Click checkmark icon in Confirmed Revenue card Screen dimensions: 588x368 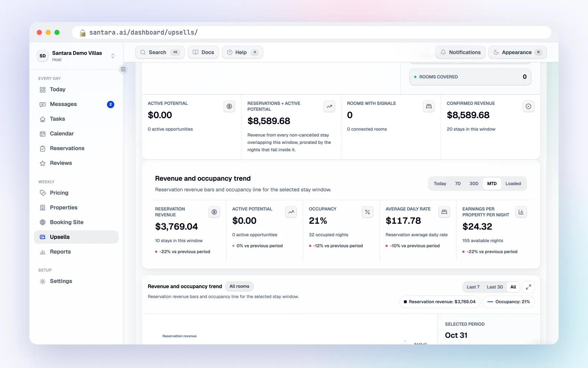click(528, 106)
